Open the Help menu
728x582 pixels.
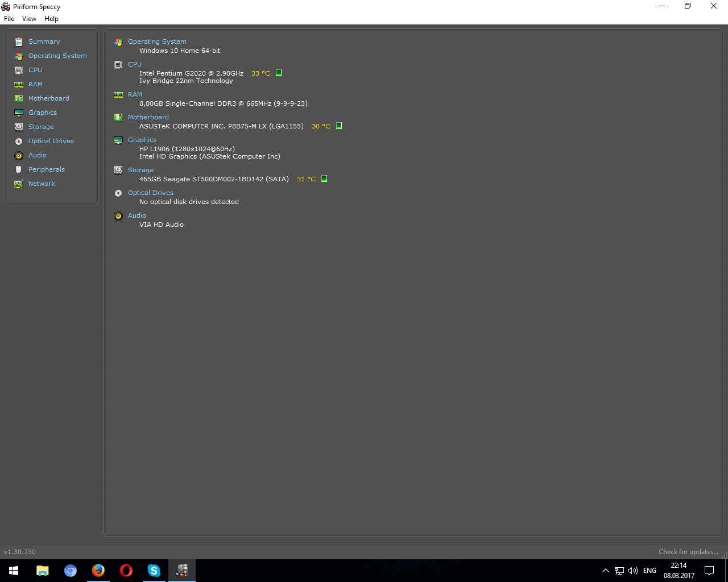(51, 19)
